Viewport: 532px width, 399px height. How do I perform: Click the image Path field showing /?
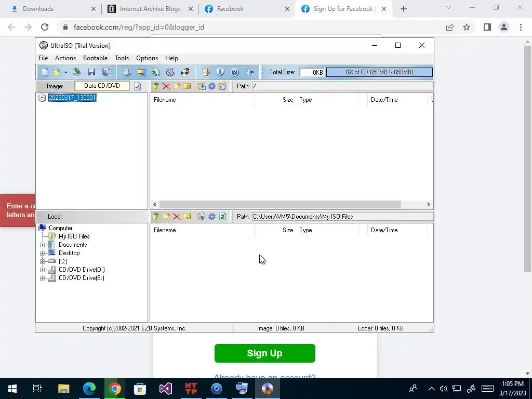click(342, 86)
